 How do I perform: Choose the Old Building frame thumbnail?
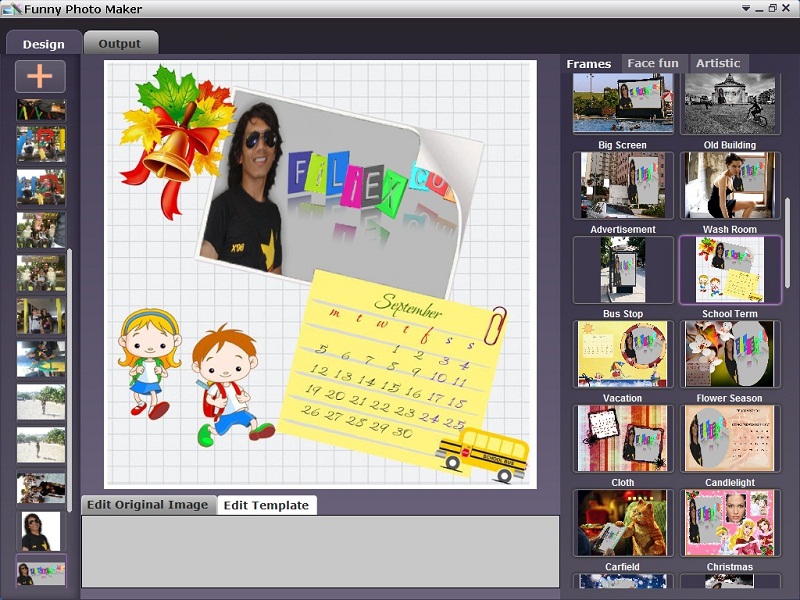click(730, 103)
